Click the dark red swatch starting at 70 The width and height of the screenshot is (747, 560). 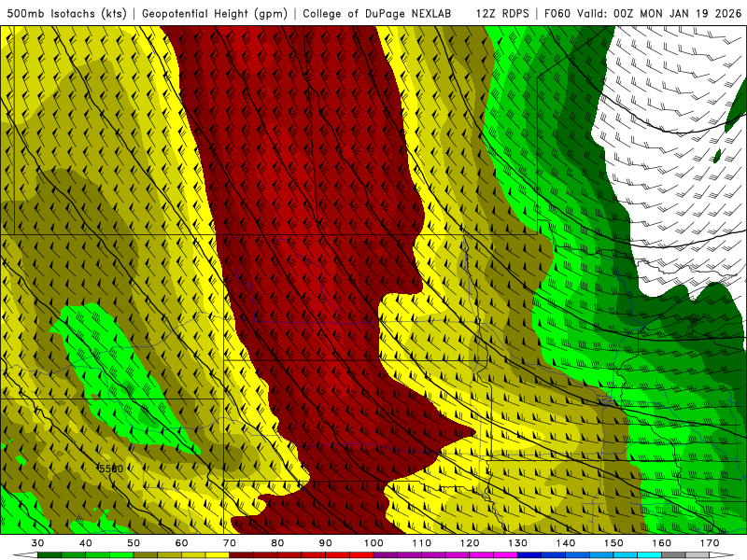242,555
